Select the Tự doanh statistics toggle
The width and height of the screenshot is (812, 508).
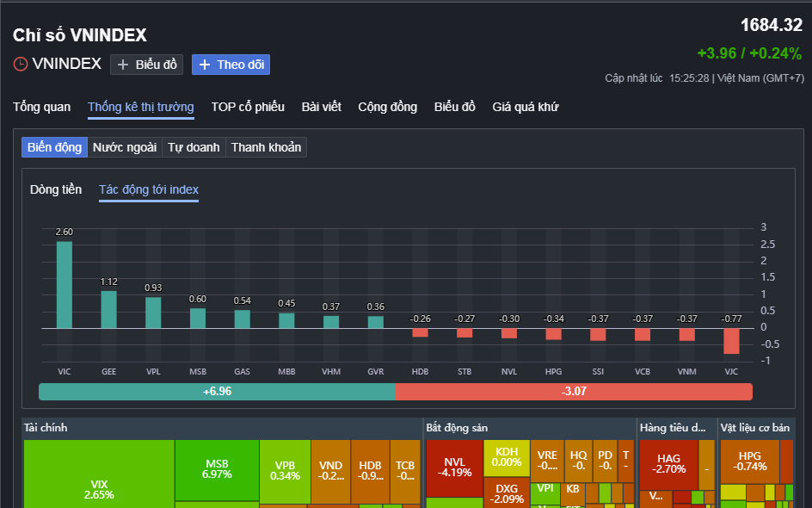coord(194,147)
